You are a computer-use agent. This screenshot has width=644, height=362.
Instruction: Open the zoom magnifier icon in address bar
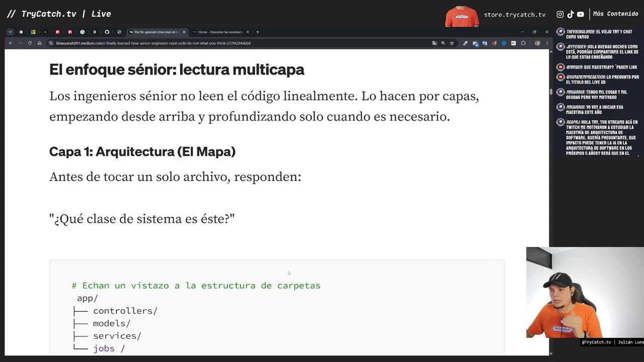tap(443, 43)
